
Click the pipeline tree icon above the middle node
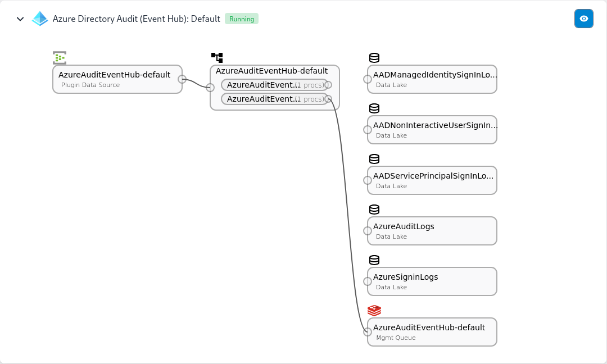(x=217, y=58)
